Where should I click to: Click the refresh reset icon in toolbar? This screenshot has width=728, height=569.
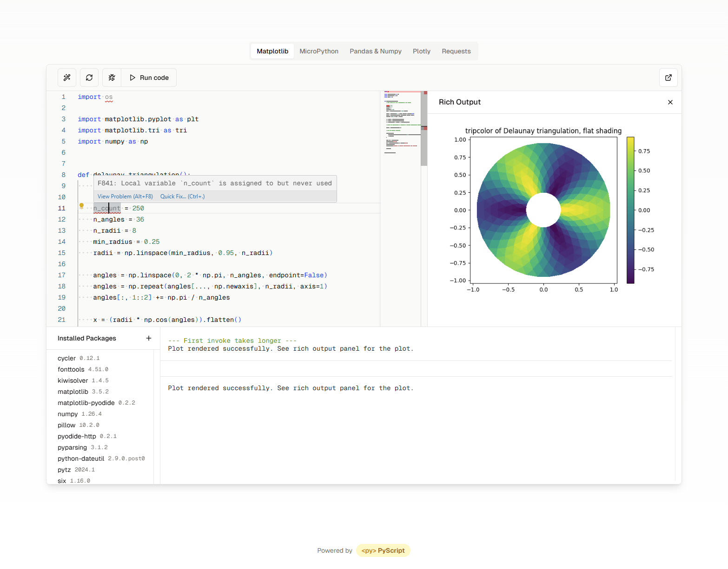89,78
